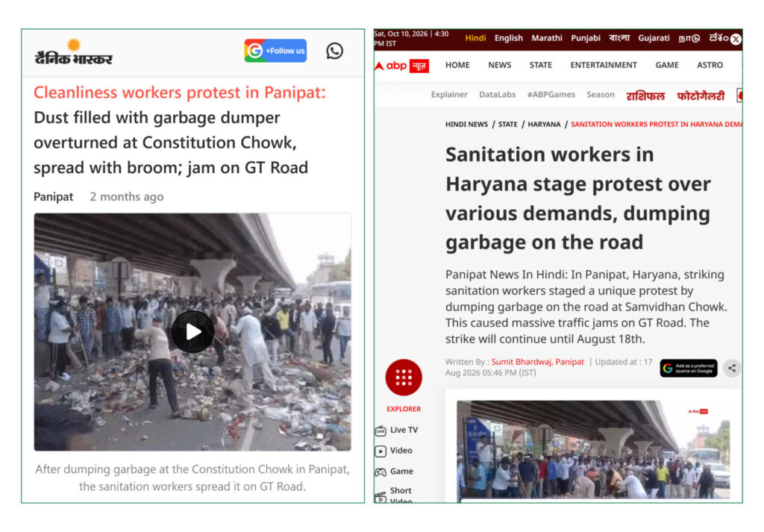
Task: Close the ABP language bar
Action: pos(736,39)
